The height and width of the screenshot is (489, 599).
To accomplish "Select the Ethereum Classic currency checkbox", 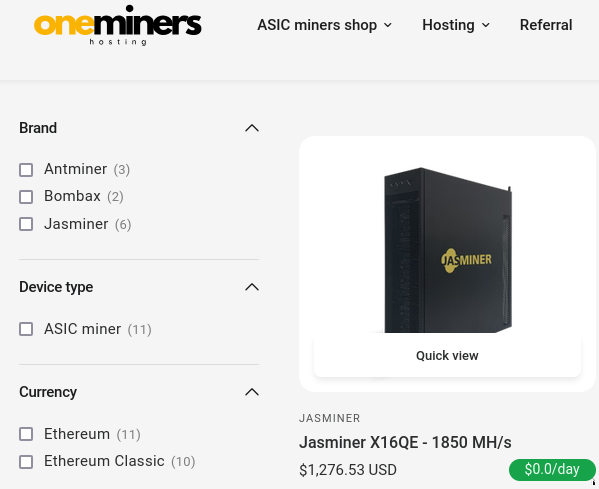I will coord(26,461).
